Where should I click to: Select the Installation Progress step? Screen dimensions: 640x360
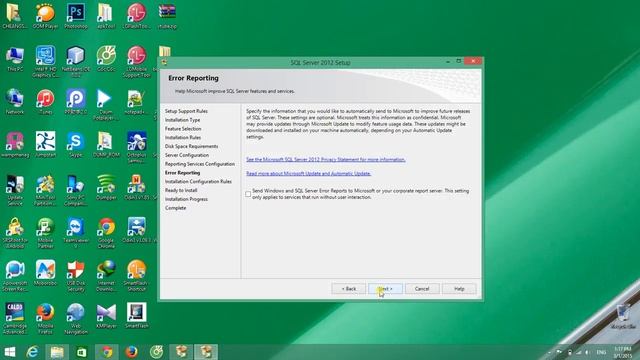pyautogui.click(x=187, y=199)
